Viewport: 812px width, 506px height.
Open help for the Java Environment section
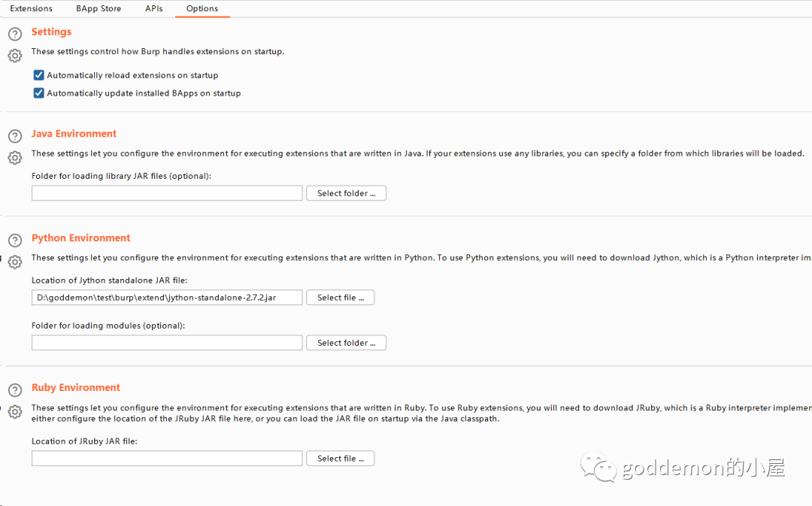pyautogui.click(x=15, y=136)
